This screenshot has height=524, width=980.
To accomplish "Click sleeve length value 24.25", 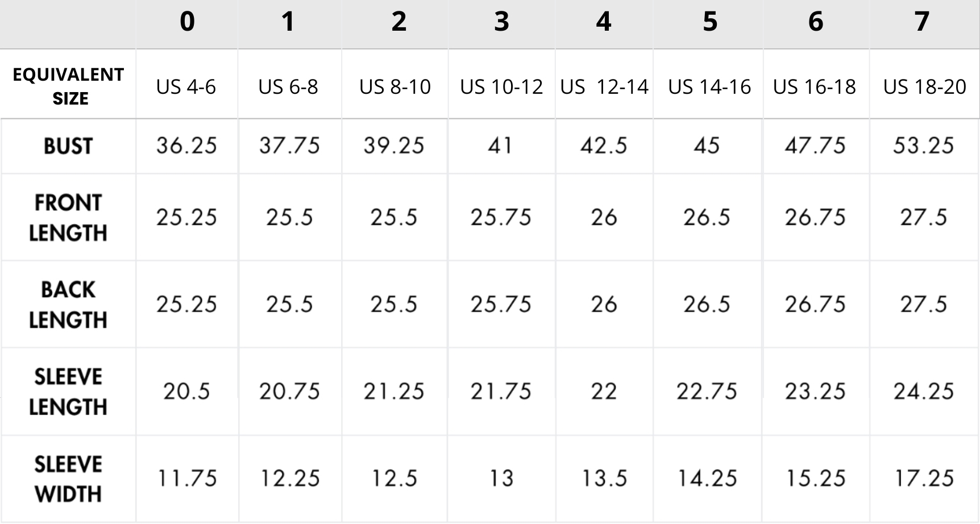I will coord(923,392).
